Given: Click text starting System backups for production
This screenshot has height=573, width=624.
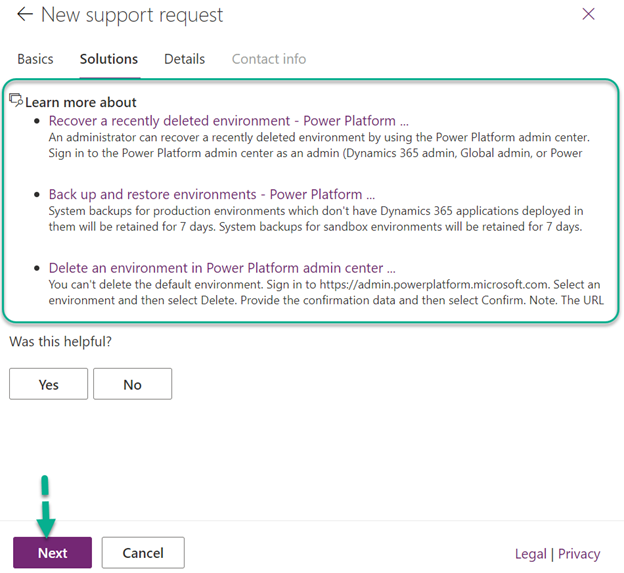Looking at the screenshot, I should (316, 219).
